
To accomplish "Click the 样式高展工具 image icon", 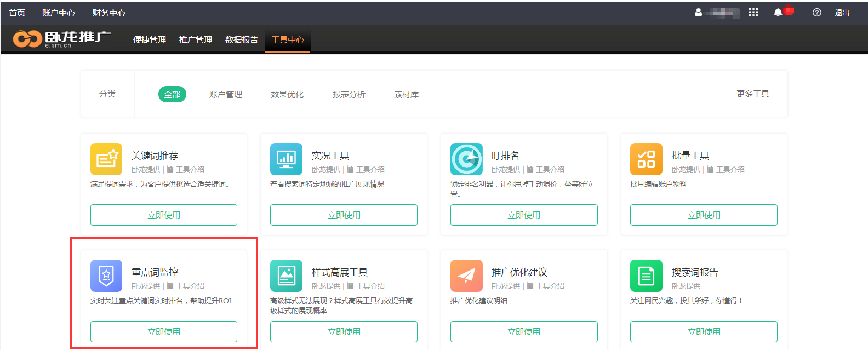I will (286, 276).
